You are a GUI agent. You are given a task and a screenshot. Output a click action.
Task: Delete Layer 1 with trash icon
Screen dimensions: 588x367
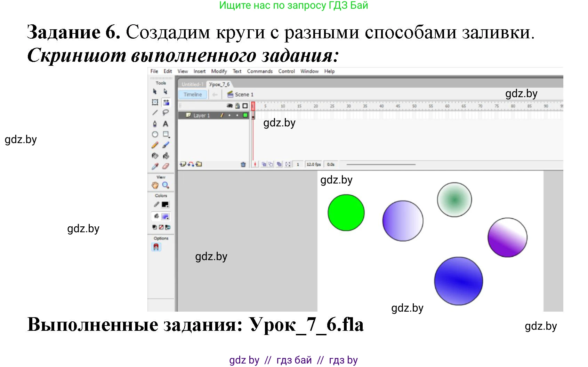(x=243, y=164)
